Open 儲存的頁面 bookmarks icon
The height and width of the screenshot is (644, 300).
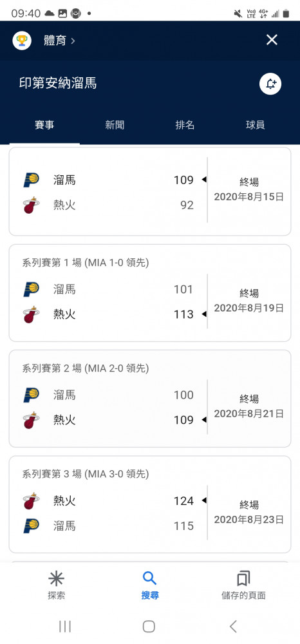(243, 578)
